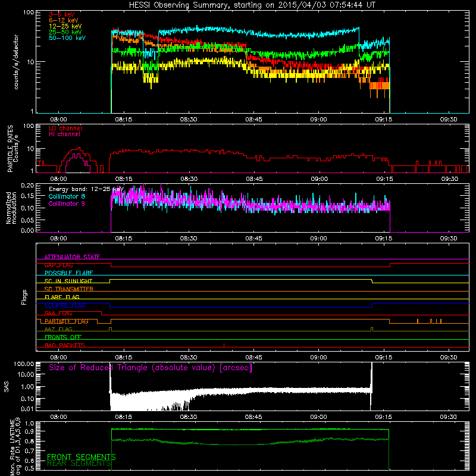The width and height of the screenshot is (476, 476).
Task: Click the FLARE_FLAG label
Action: [x=62, y=297]
